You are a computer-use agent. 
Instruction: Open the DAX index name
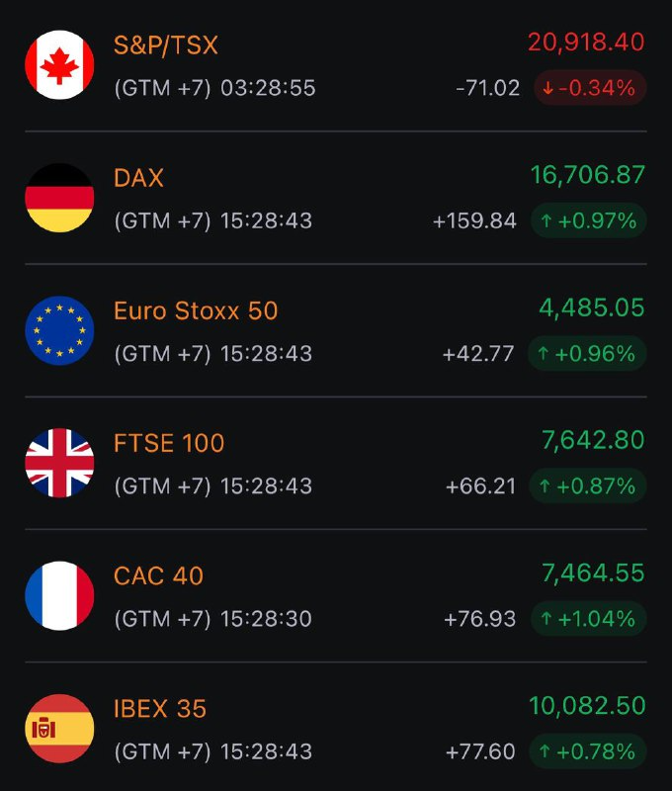(x=138, y=178)
